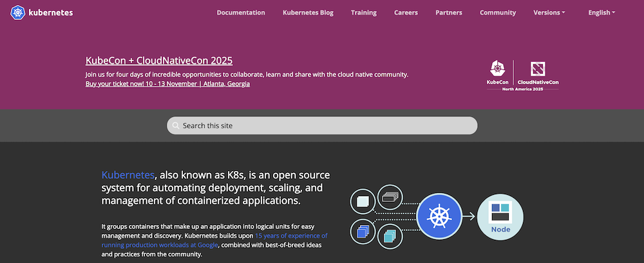Expand the Versions dropdown menu
This screenshot has height=263, width=644.
549,12
